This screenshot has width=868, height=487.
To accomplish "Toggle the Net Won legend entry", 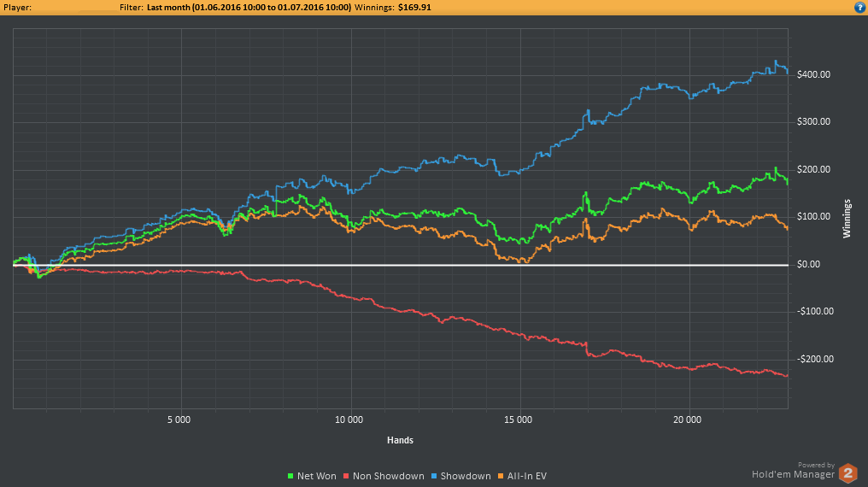I will pyautogui.click(x=312, y=476).
